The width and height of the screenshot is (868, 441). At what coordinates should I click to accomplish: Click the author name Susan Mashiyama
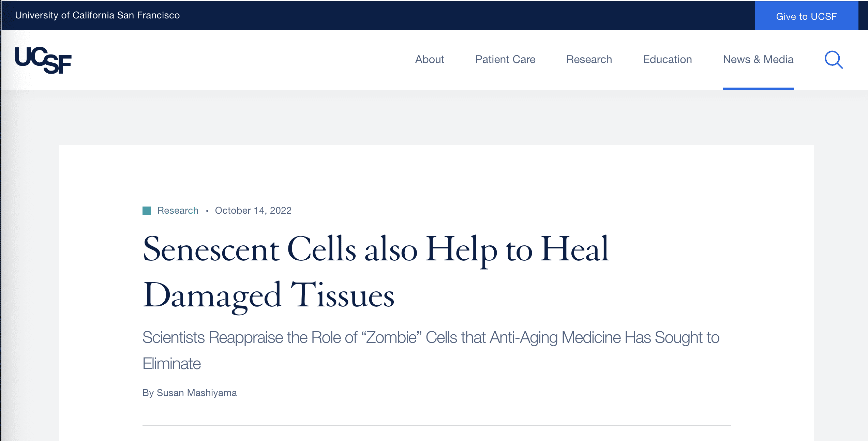(x=197, y=393)
